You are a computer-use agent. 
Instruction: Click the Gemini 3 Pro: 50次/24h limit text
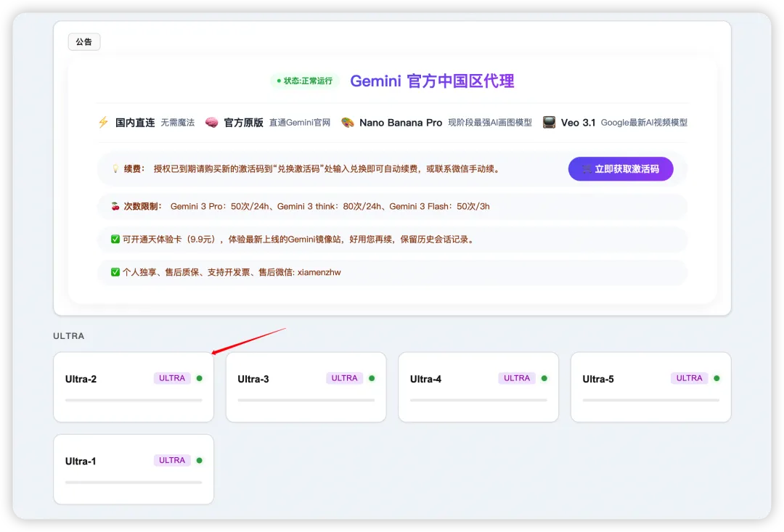point(219,207)
